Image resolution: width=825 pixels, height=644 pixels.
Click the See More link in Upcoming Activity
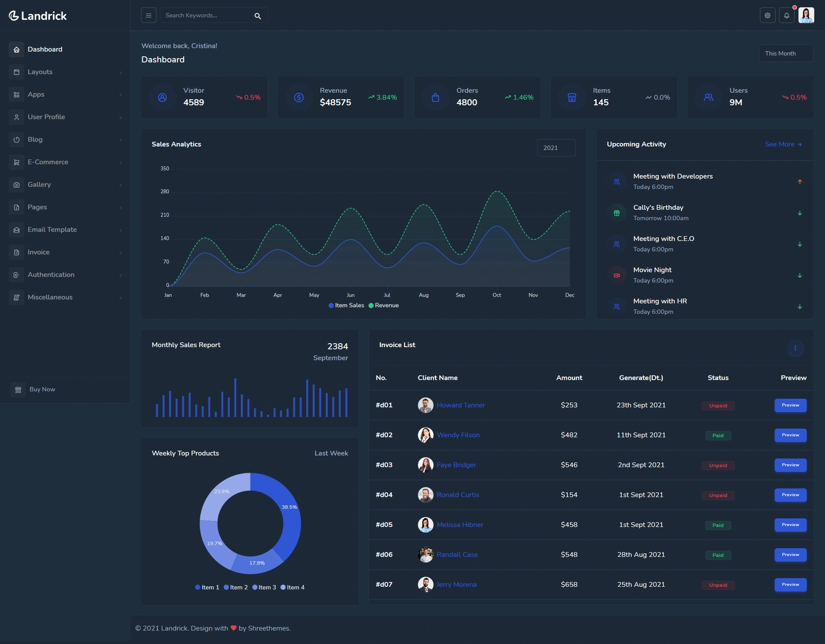(x=783, y=144)
